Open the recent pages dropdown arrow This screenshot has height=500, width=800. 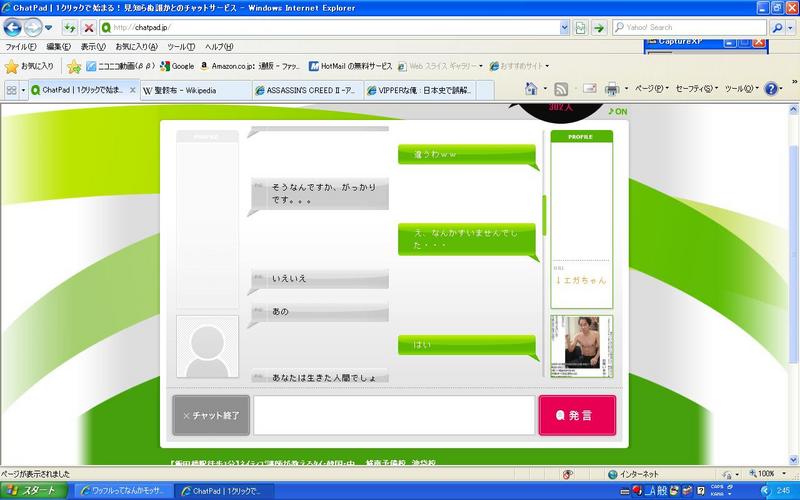coord(48,28)
